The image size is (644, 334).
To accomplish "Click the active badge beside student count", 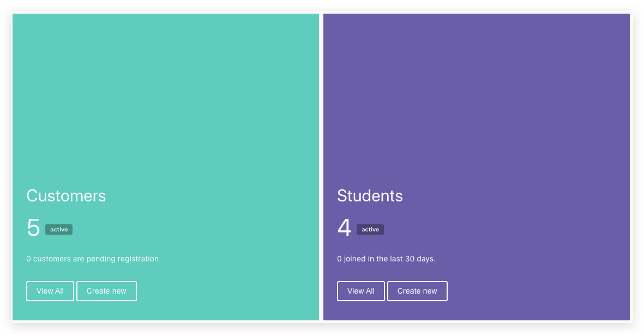I will (370, 229).
